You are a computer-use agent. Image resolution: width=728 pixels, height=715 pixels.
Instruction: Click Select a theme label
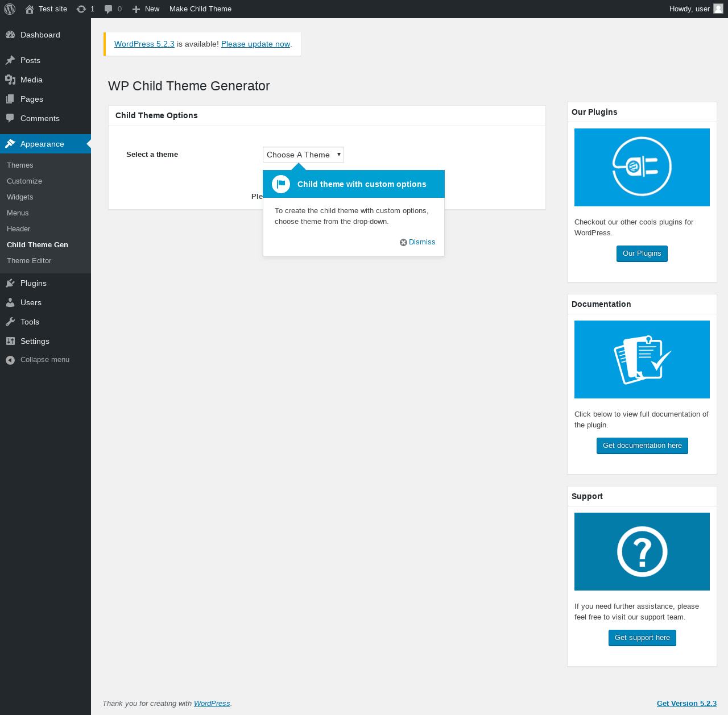[x=152, y=155]
